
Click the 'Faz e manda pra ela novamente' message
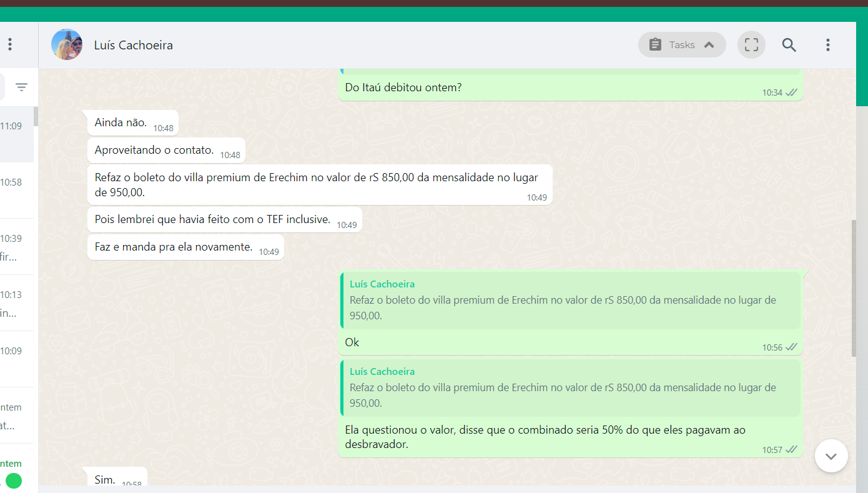tap(174, 247)
